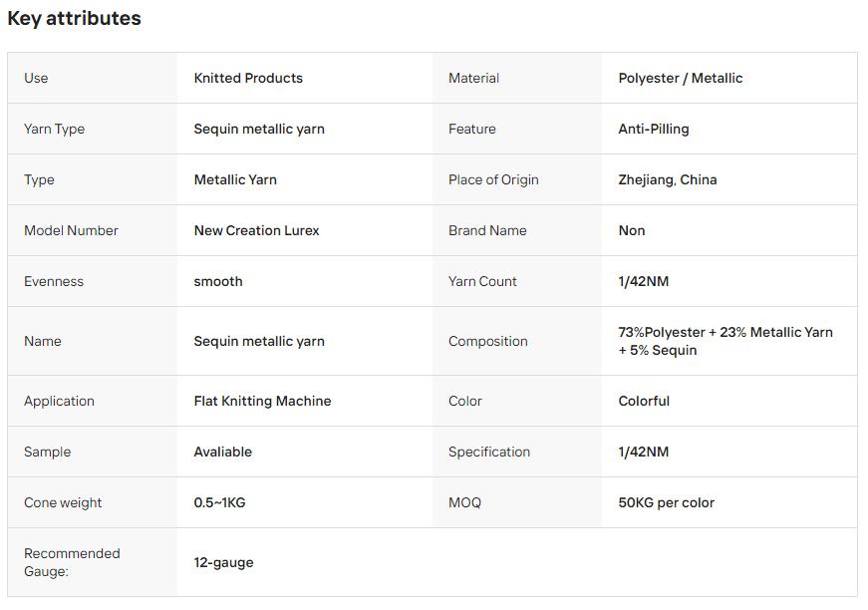Image resolution: width=868 pixels, height=610 pixels.
Task: Click the Recommended Gauge label
Action: click(x=72, y=562)
